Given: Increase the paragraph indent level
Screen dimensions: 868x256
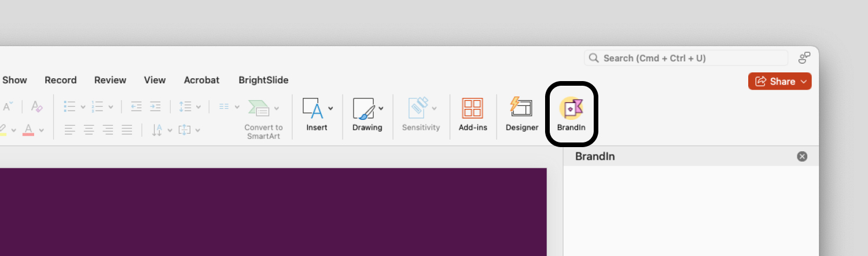Looking at the screenshot, I should (155, 107).
